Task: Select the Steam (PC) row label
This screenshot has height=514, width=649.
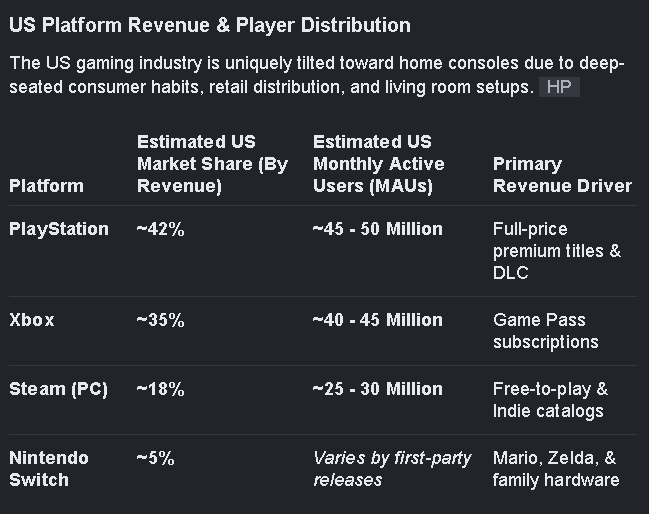Action: coord(58,389)
